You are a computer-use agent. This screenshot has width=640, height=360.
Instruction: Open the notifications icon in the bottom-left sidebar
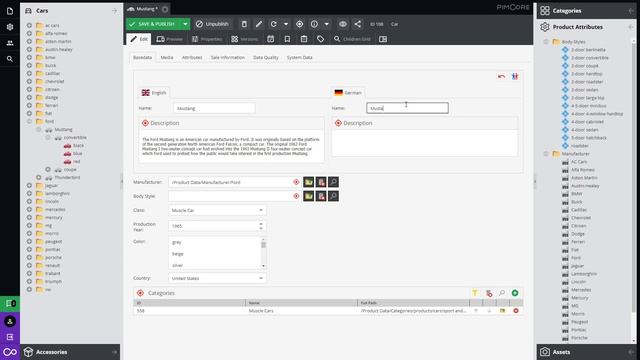tap(10, 303)
